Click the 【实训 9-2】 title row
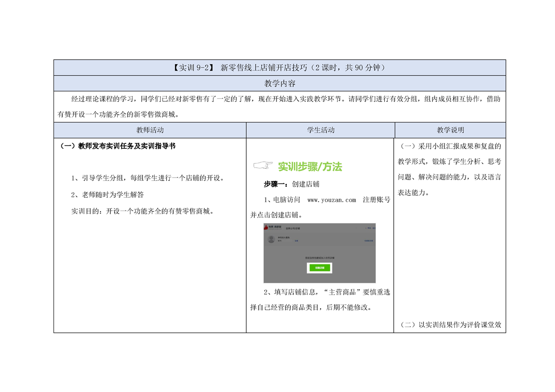555x392 pixels. [279, 68]
